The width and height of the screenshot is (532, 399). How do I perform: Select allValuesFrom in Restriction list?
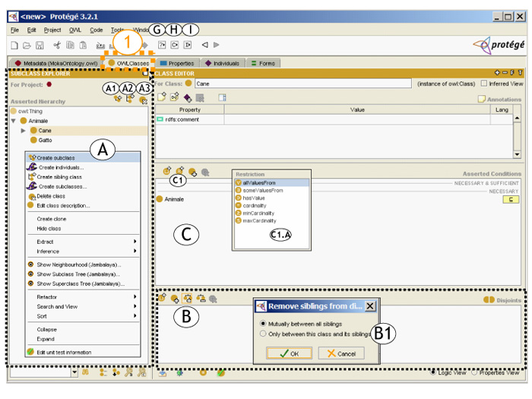(x=272, y=182)
